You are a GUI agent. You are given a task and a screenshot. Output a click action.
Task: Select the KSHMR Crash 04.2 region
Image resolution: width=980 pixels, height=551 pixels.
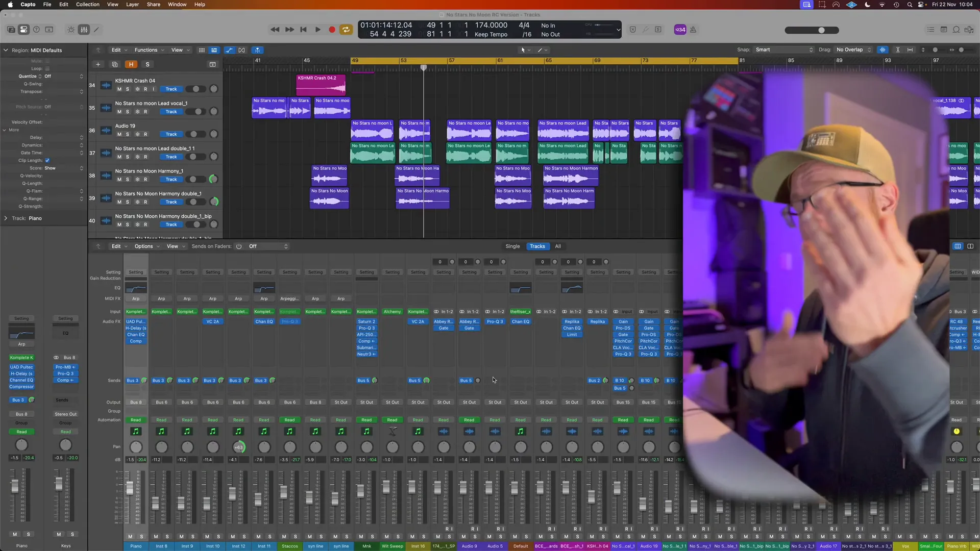point(321,85)
